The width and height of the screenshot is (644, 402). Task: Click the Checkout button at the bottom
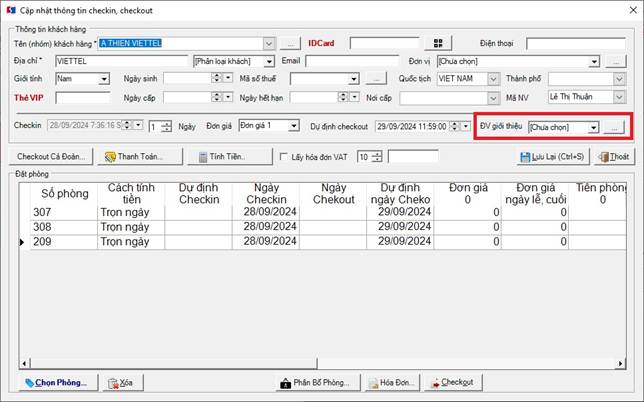(453, 383)
